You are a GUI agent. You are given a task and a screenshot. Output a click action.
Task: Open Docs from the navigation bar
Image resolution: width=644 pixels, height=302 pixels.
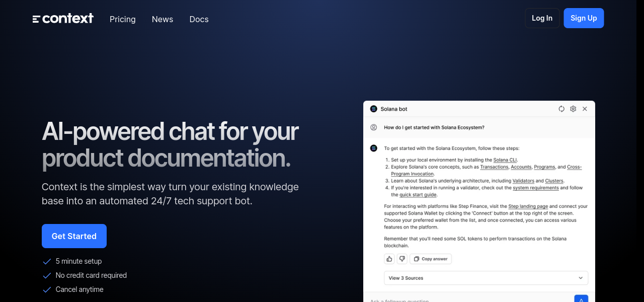point(199,19)
